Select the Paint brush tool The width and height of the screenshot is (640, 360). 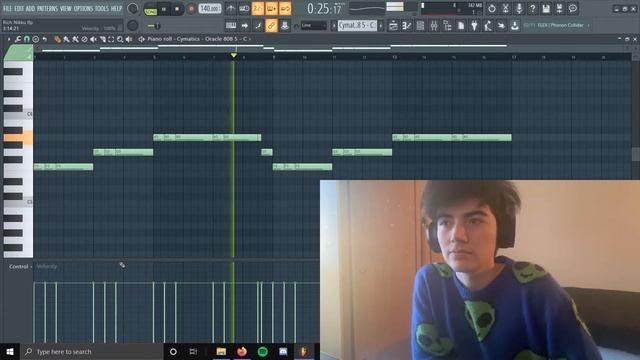point(67,39)
